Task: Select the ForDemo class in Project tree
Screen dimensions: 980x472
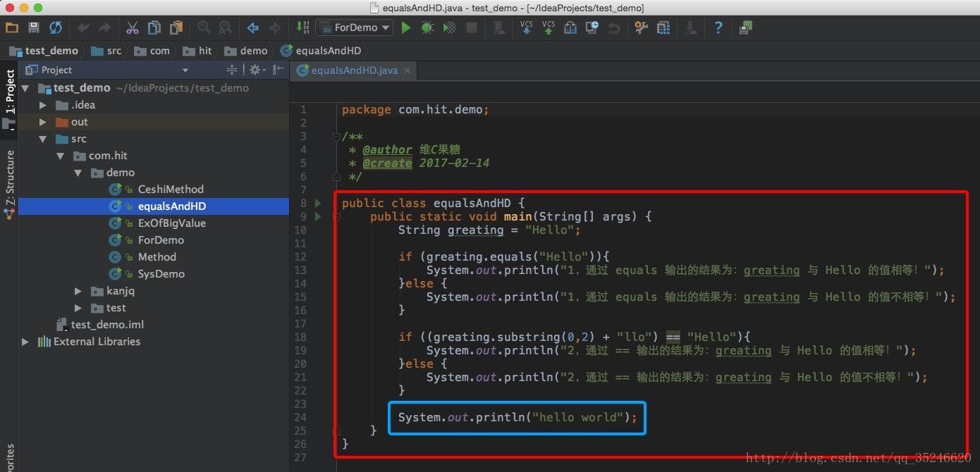Action: tap(160, 240)
